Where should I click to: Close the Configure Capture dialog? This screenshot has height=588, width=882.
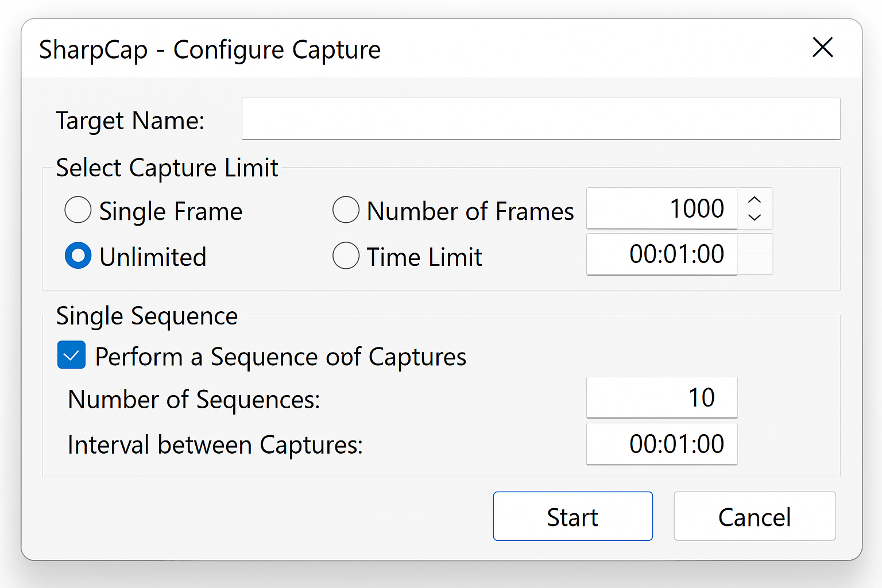coord(822,48)
